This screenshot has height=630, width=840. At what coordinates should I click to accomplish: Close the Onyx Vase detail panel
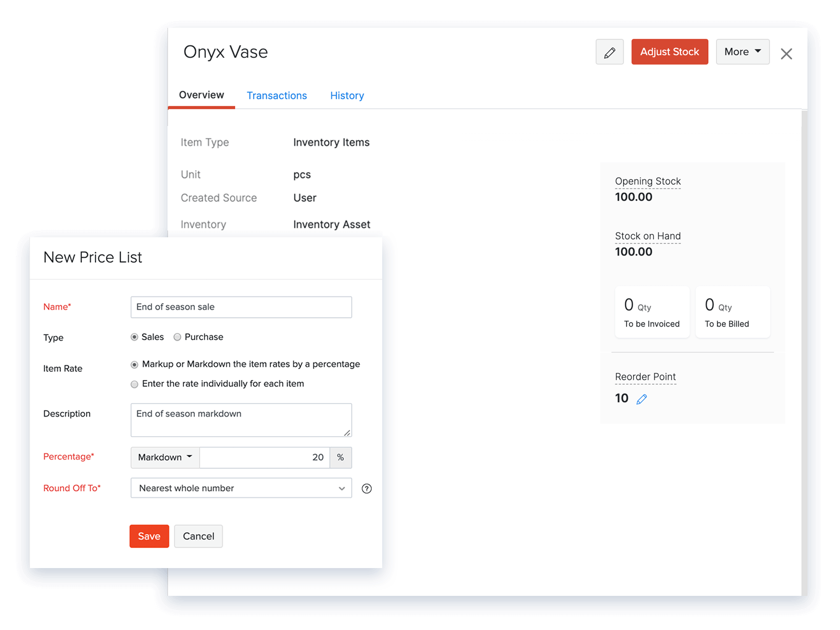click(786, 54)
